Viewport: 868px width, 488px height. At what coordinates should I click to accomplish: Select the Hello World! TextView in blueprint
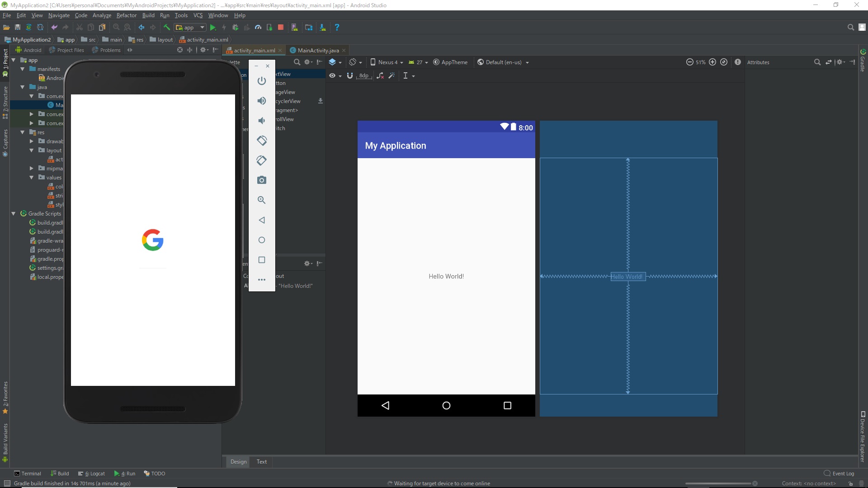pyautogui.click(x=628, y=277)
